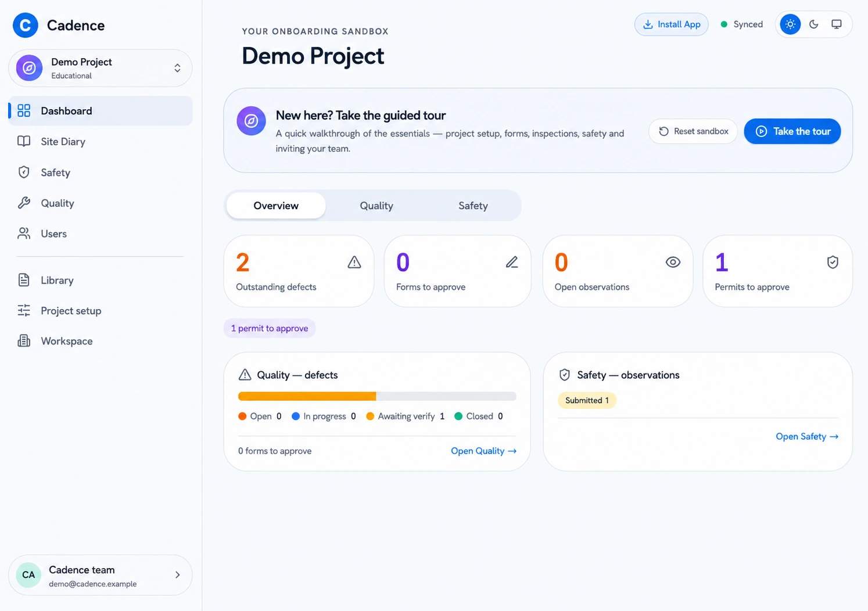The width and height of the screenshot is (868, 611).
Task: Click the Project setup sliders icon
Action: coord(24,311)
